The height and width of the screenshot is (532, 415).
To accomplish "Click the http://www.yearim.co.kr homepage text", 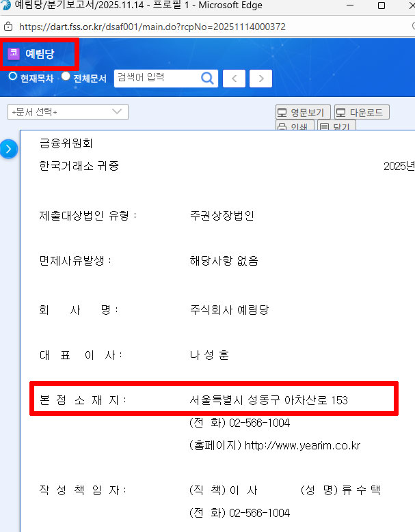I will coord(303,445).
